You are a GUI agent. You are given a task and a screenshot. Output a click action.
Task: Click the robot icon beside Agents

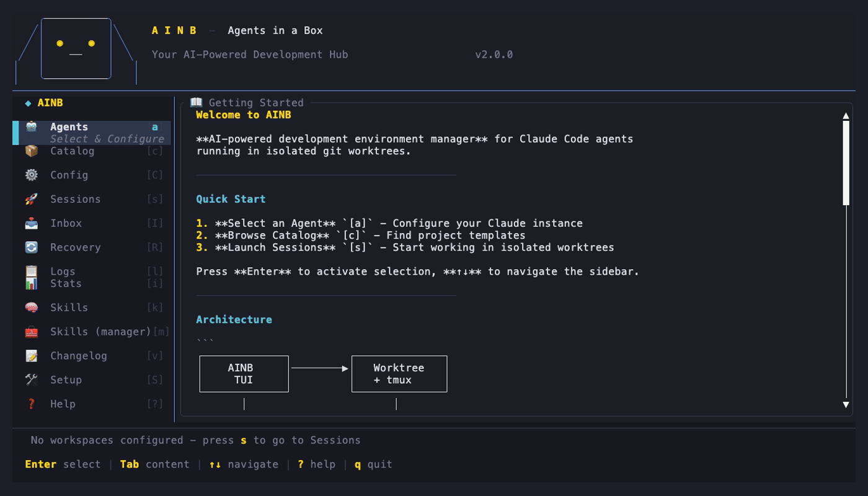(32, 126)
